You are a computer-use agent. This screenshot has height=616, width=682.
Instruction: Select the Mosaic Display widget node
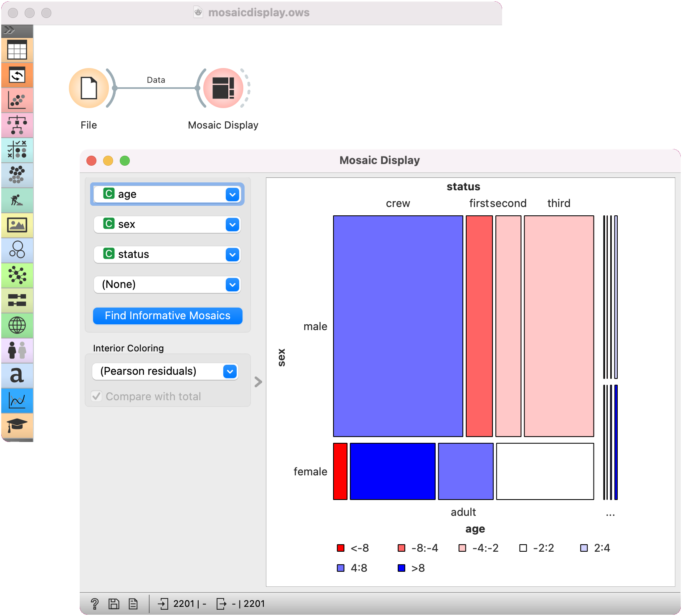pos(223,88)
